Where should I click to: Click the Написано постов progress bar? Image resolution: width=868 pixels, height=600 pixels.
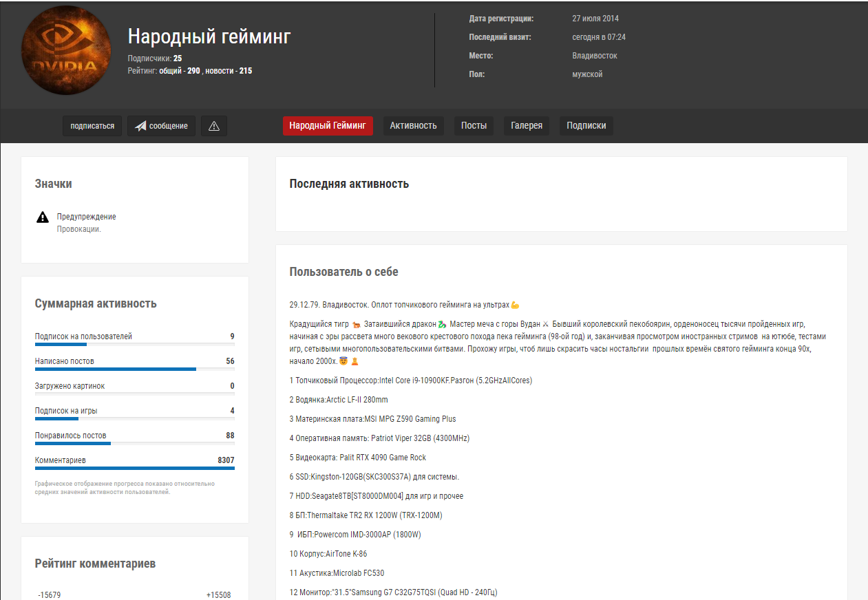[115, 369]
